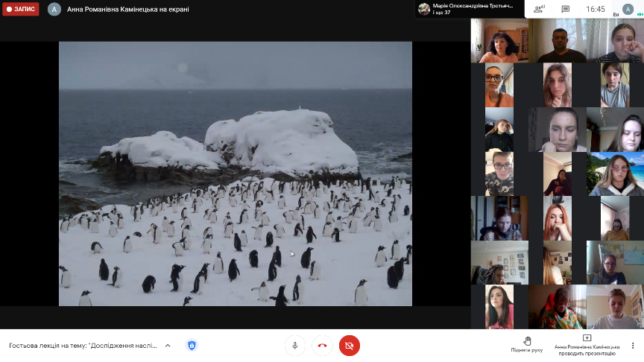Turn the camera back on

(x=349, y=346)
